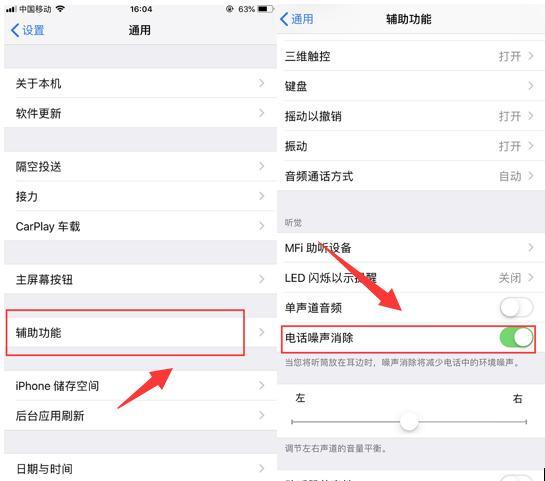The height and width of the screenshot is (481, 545).
Task: Open LED 闪烁以示提醒 showing 关闭
Action: tap(410, 278)
